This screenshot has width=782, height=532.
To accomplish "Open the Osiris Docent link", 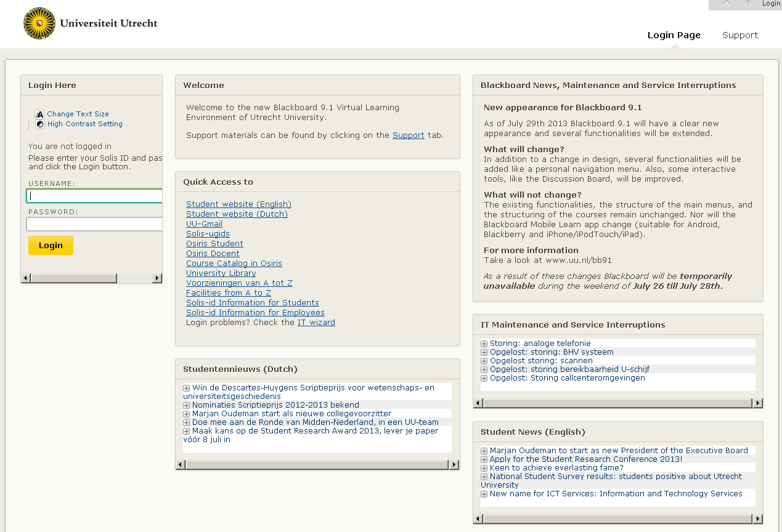I will [213, 254].
